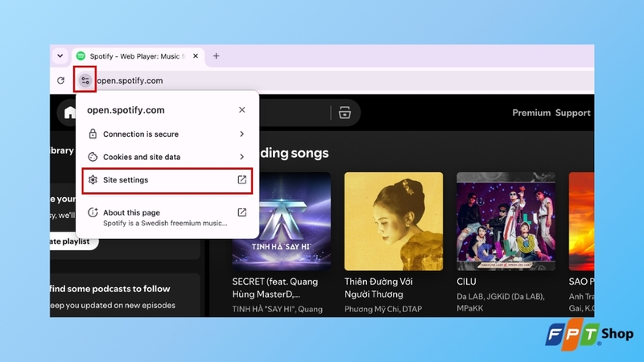Click the CILU song title

click(x=467, y=282)
